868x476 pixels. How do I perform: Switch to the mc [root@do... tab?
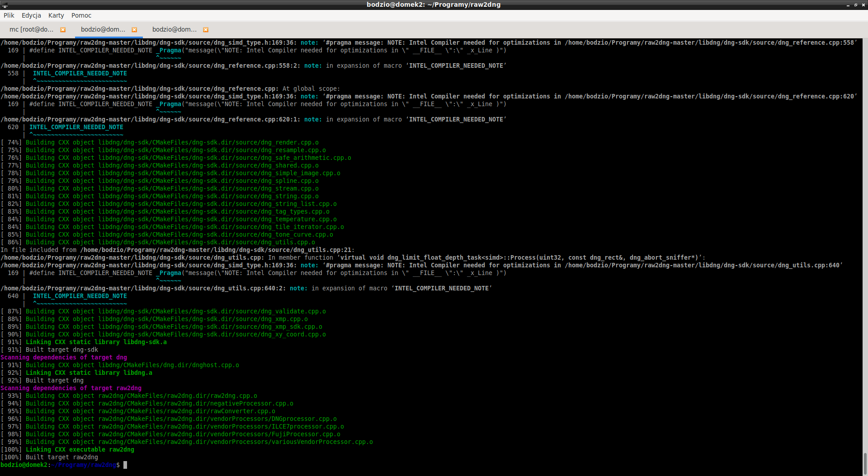(31, 29)
